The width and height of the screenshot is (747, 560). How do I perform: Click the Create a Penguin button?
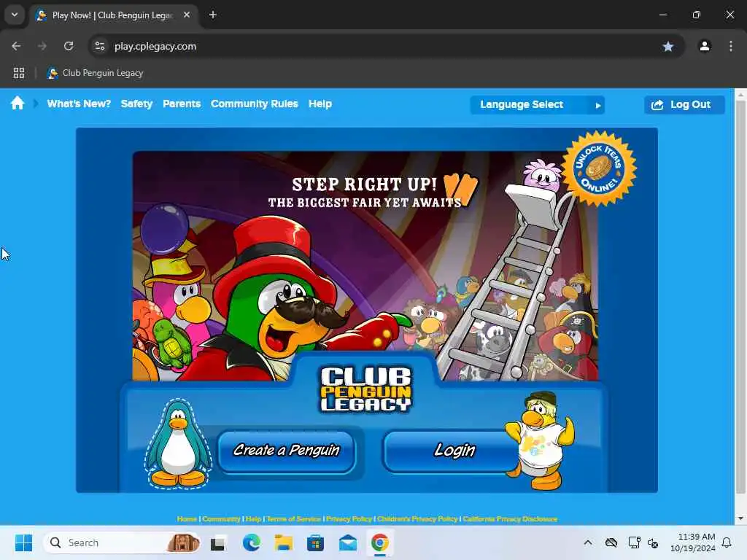[287, 451]
